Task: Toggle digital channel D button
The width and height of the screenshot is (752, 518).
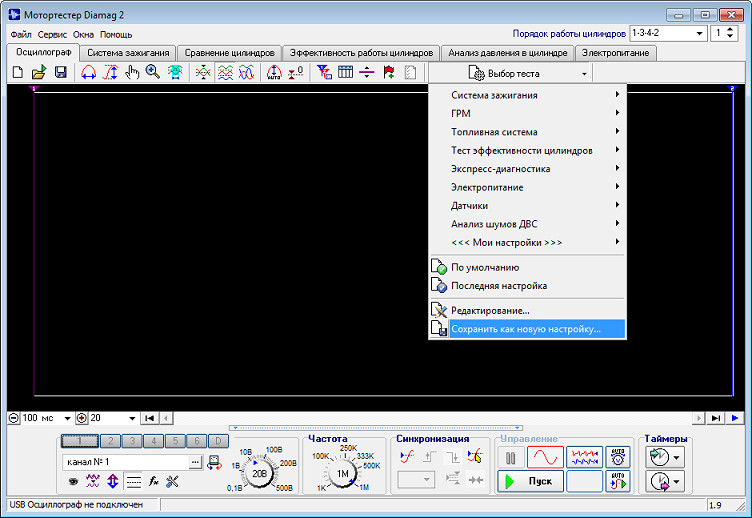Action: [x=218, y=441]
